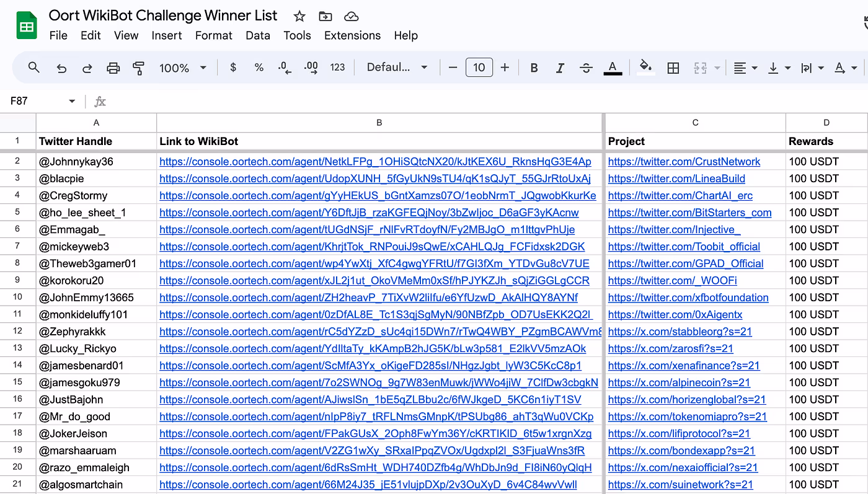Activate the paint format tool

pyautogui.click(x=139, y=68)
